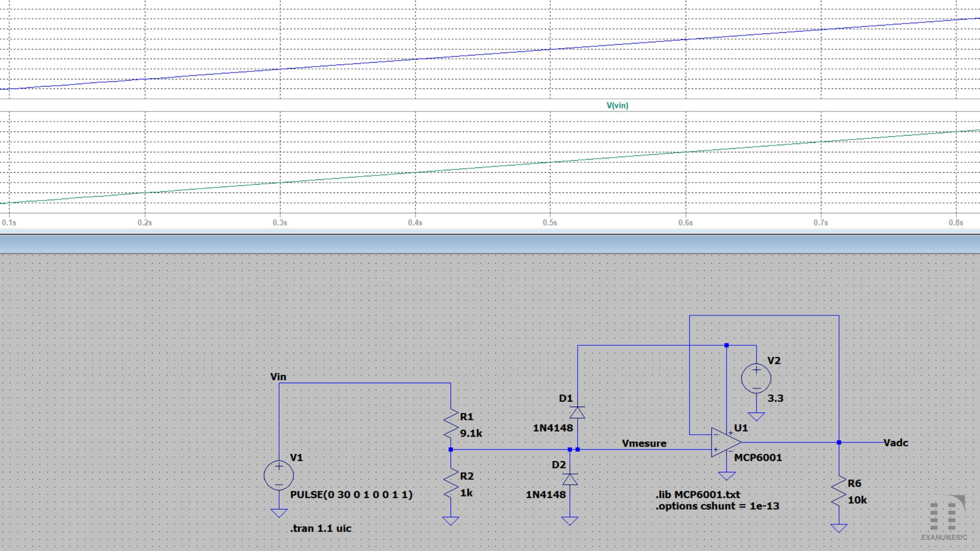Click the ground symbol below R6
The width and height of the screenshot is (980, 551).
tap(839, 528)
